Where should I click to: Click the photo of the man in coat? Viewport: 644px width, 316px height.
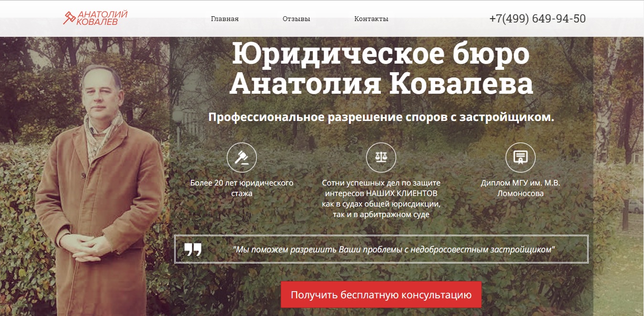point(98,190)
